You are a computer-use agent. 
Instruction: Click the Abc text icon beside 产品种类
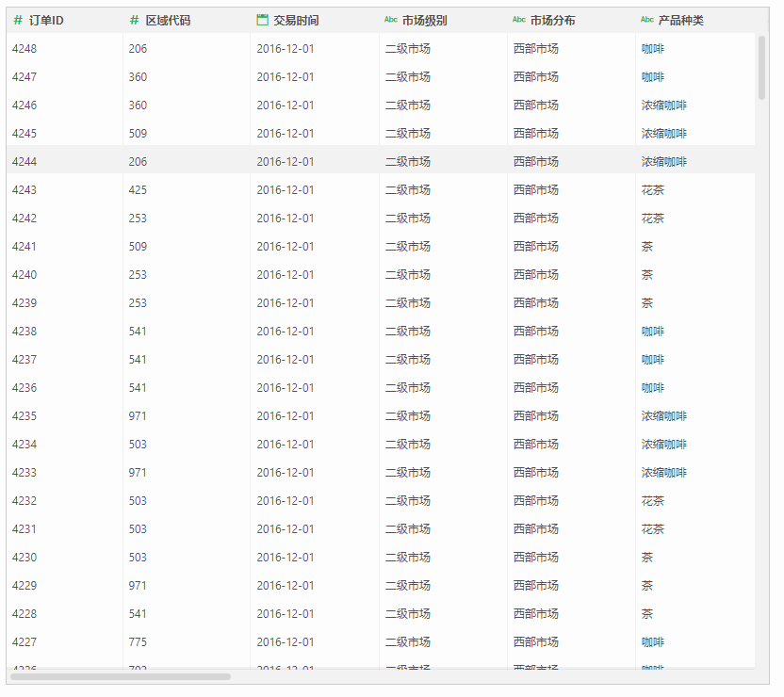tap(647, 20)
